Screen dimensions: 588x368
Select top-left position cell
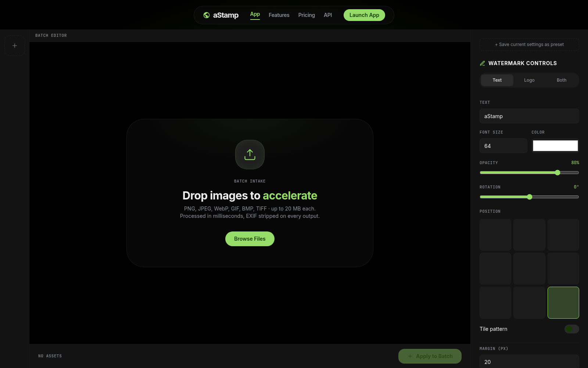(495, 235)
